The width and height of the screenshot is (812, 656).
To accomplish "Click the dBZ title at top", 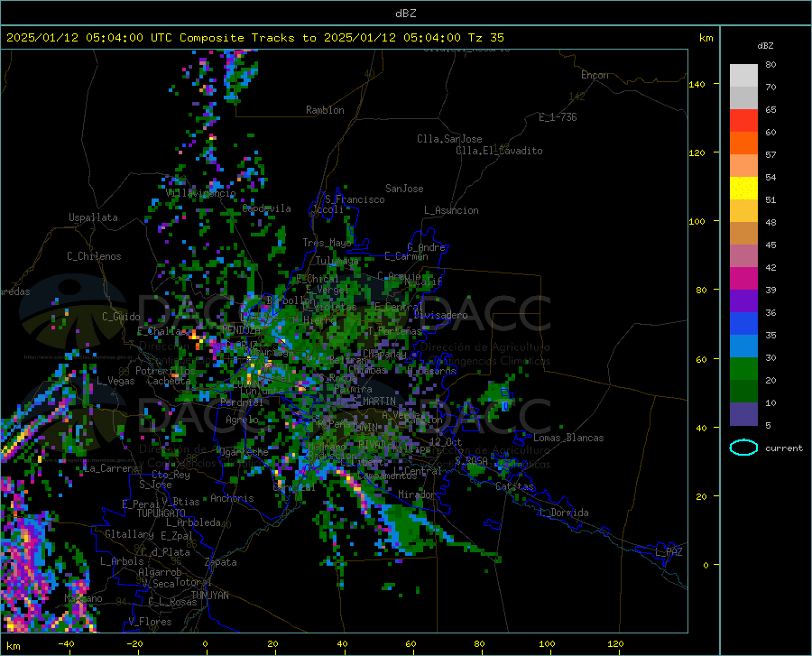I will tap(405, 14).
